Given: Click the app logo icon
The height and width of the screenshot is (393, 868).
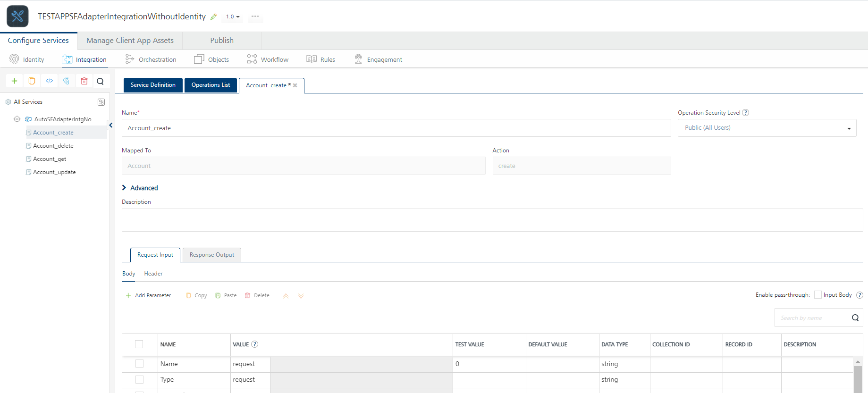Looking at the screenshot, I should (17, 17).
